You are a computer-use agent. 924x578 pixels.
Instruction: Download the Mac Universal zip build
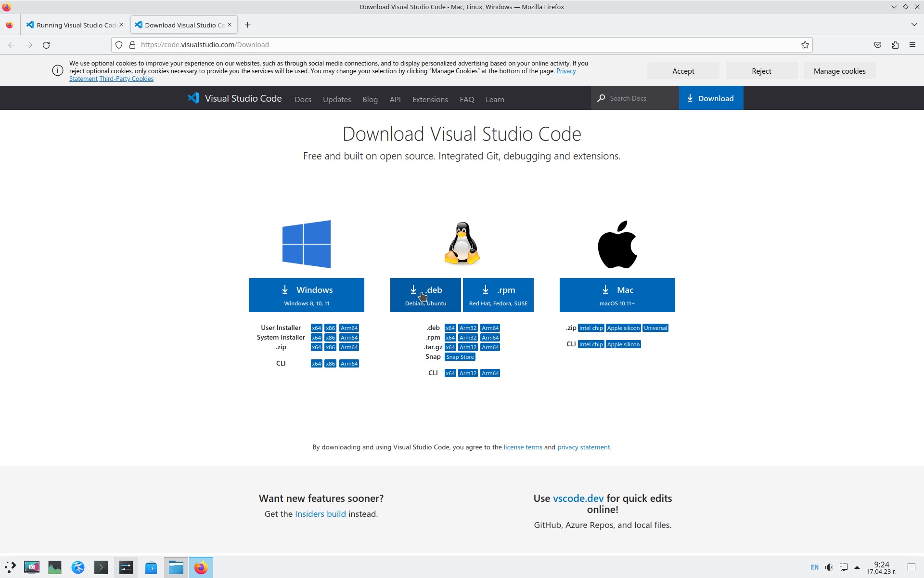655,328
